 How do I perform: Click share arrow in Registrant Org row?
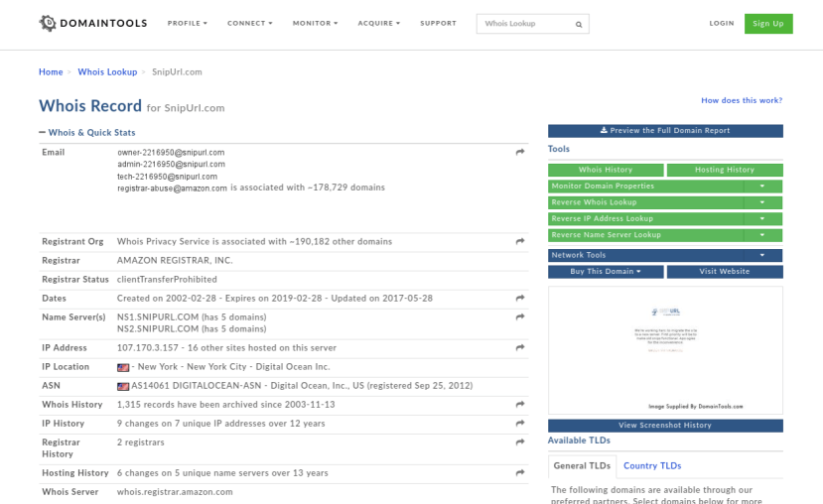coord(519,241)
